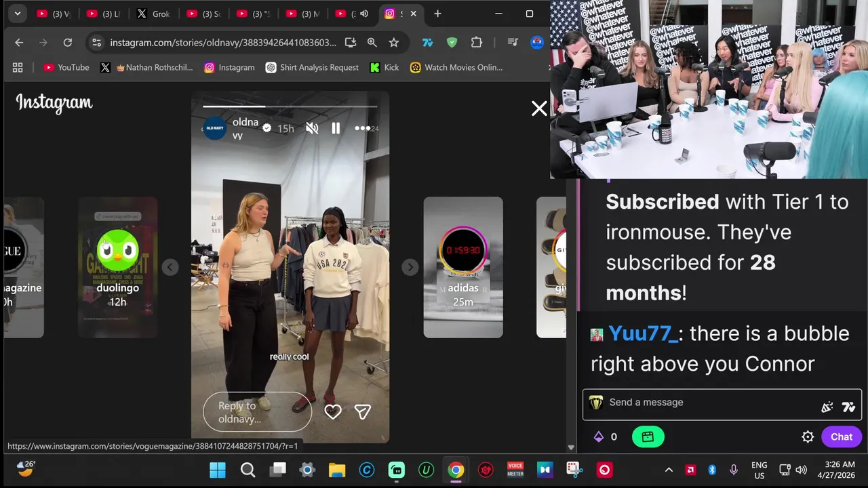Open the Nathan Rothschil... bookmark
868x488 pixels.
coord(147,67)
